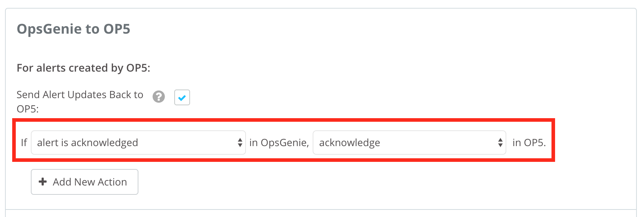Disable Send Alert Updates Back to OP5
The image size is (644, 217).
(x=183, y=97)
